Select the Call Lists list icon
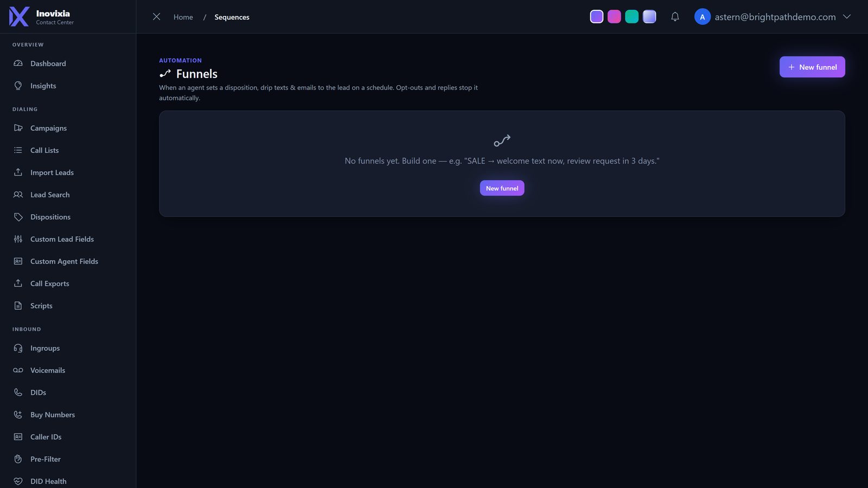The width and height of the screenshot is (868, 488). tap(18, 150)
